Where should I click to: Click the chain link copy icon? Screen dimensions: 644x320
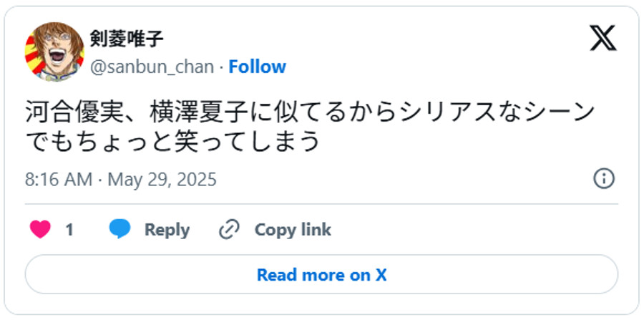coord(229,230)
